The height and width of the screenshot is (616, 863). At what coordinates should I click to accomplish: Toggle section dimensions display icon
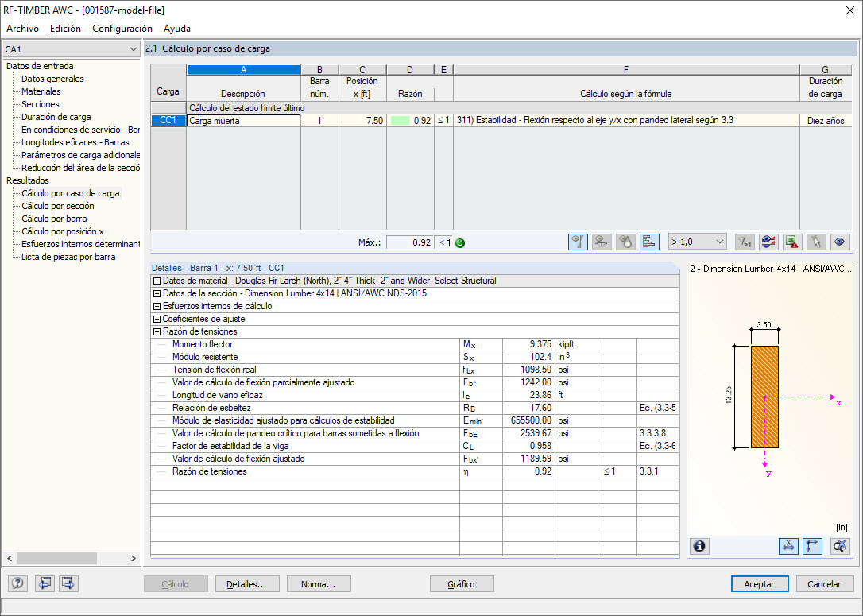coord(788,546)
